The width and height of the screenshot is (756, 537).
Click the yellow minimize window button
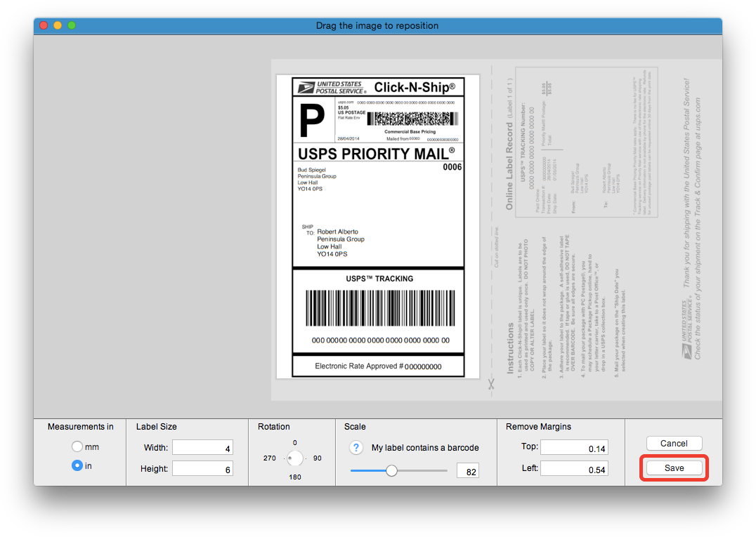click(x=58, y=25)
